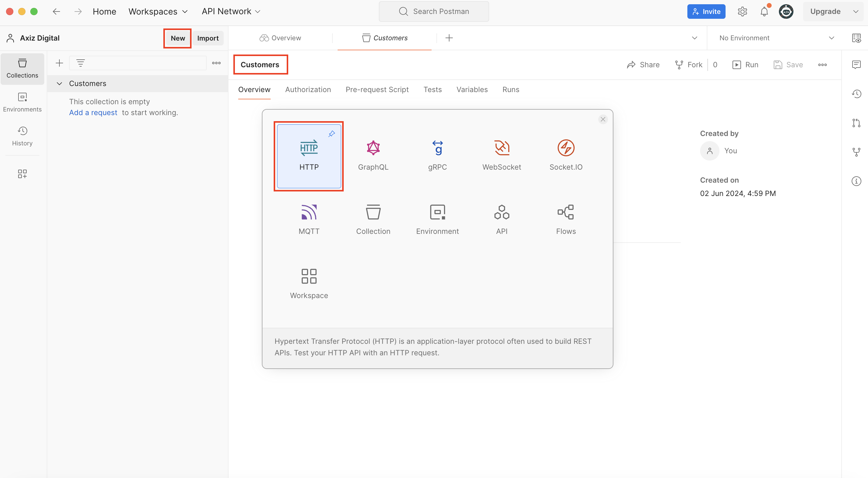Click the Search Postman field
The image size is (868, 478).
(434, 12)
